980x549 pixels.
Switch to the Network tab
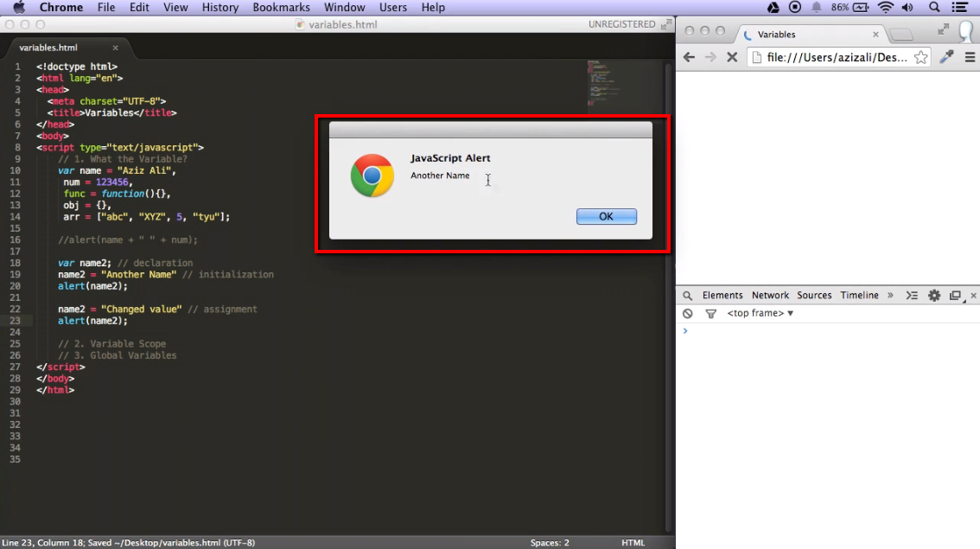pos(770,295)
